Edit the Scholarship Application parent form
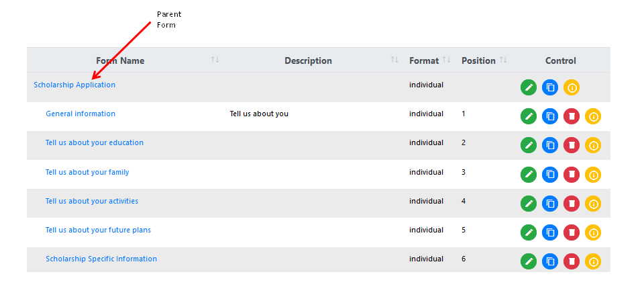 pos(528,87)
